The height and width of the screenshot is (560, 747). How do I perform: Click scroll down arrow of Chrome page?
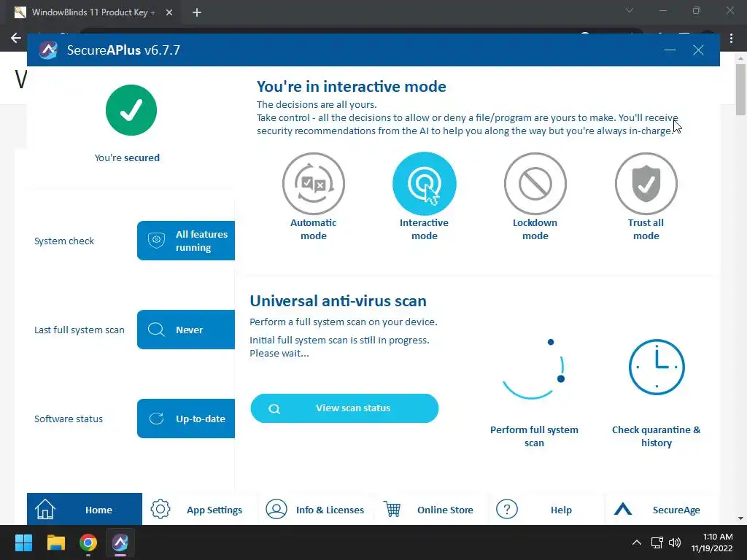coord(740,518)
